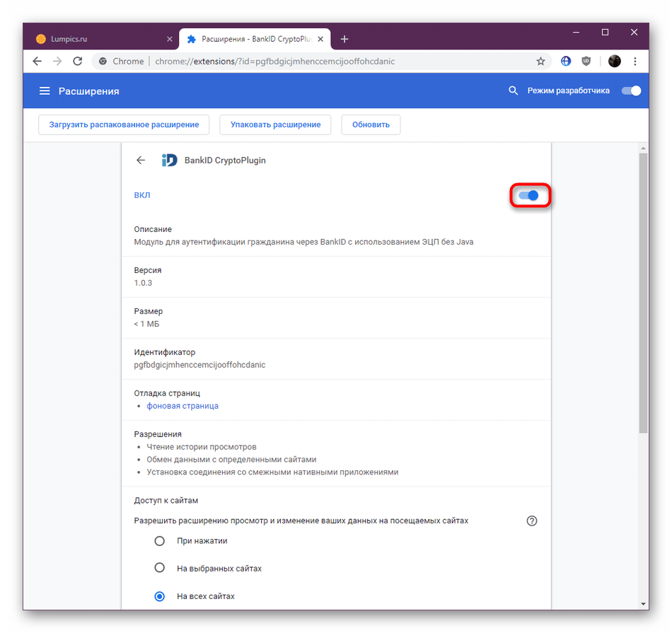
Task: Select the При нажатии radio option
Action: 160,541
